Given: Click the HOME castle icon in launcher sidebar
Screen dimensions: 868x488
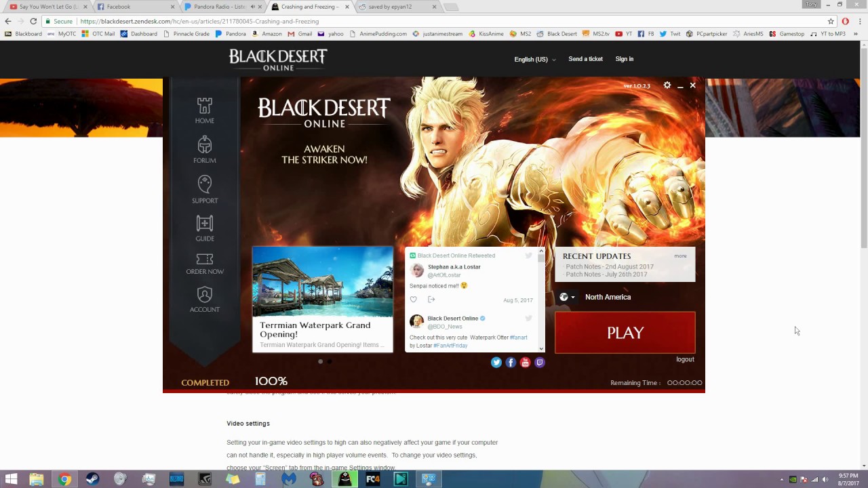Looking at the screenshot, I should 204,106.
